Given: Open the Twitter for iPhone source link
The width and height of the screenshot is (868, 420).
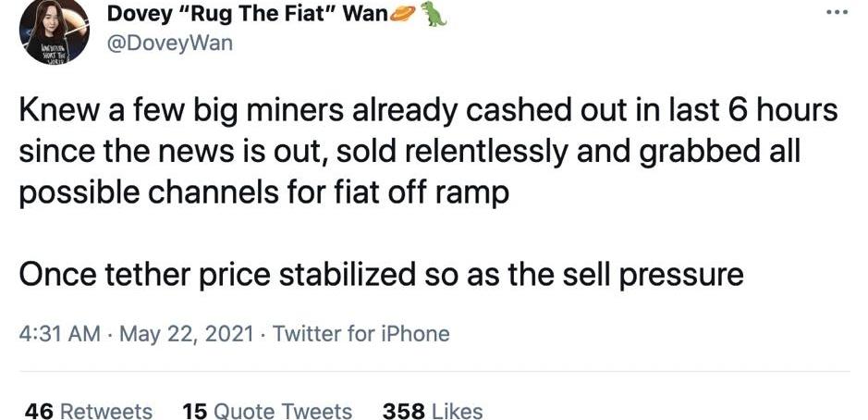Looking at the screenshot, I should point(361,334).
